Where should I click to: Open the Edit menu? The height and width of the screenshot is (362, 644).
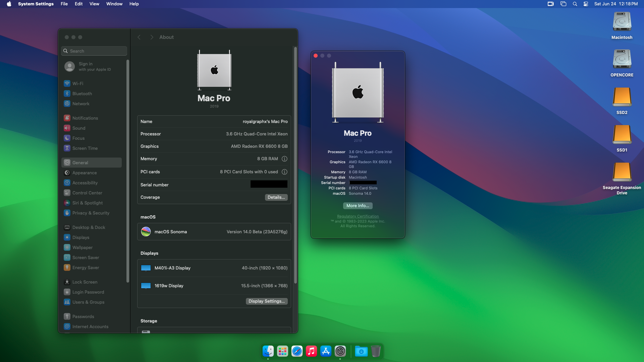[x=78, y=4]
